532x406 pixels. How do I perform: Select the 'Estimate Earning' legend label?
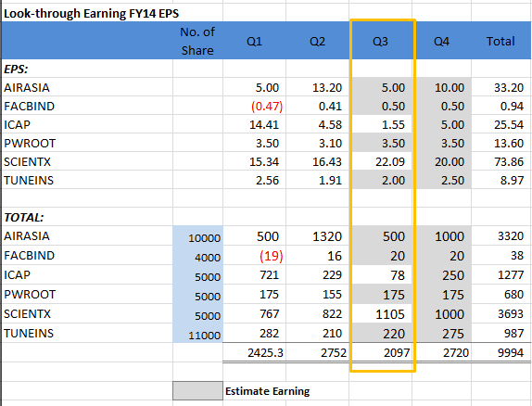click(267, 391)
